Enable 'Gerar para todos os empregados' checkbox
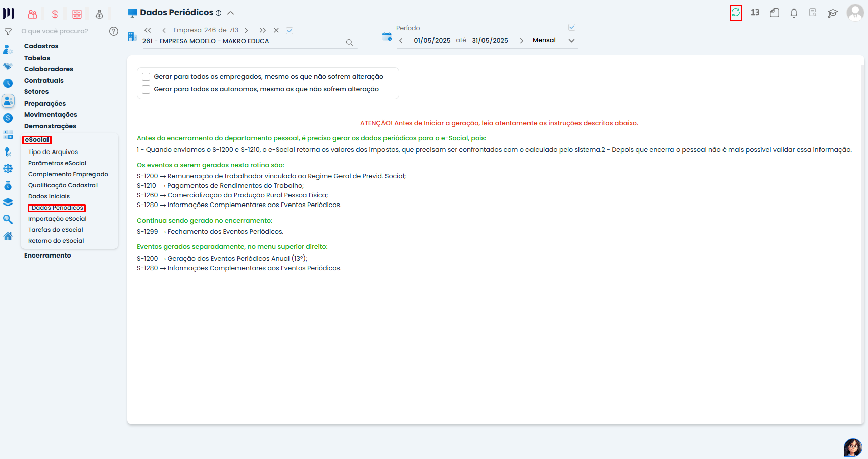The height and width of the screenshot is (459, 868). 146,77
